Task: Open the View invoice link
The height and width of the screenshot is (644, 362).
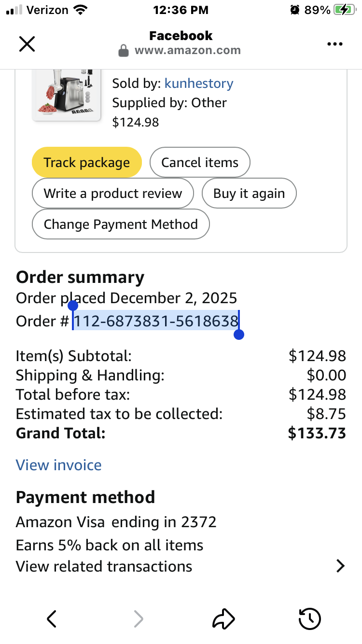Action: (59, 465)
